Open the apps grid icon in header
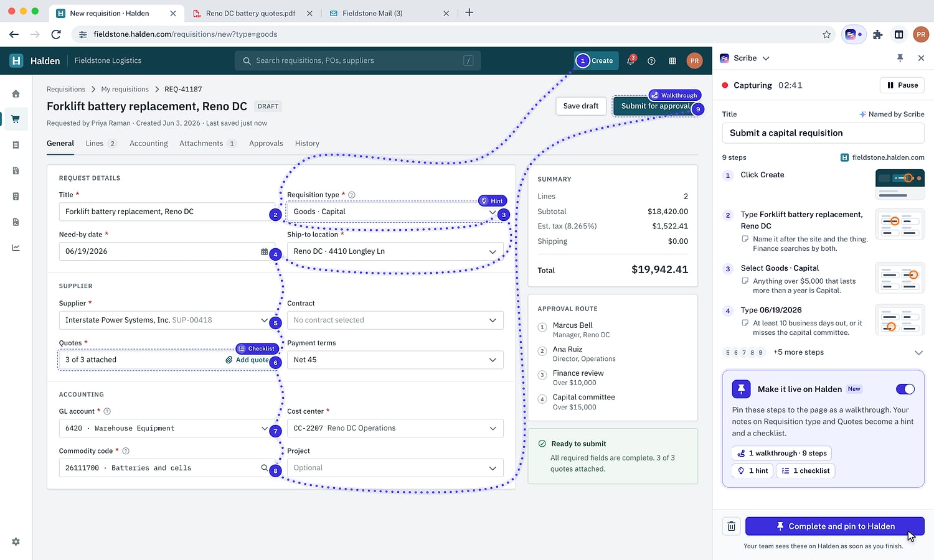The width and height of the screenshot is (934, 560). click(x=672, y=61)
